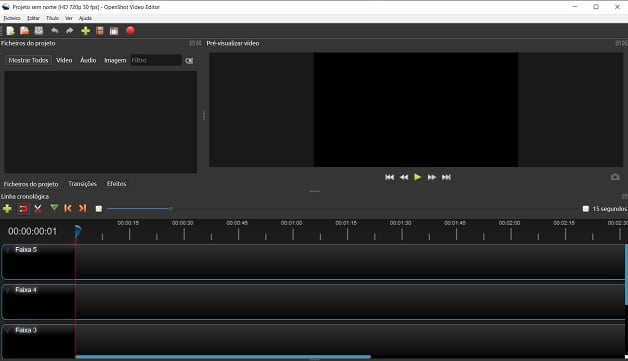Viewport: 628px width, 361px height.
Task: Click the horizontal timeline scrollbar
Action: point(223,357)
